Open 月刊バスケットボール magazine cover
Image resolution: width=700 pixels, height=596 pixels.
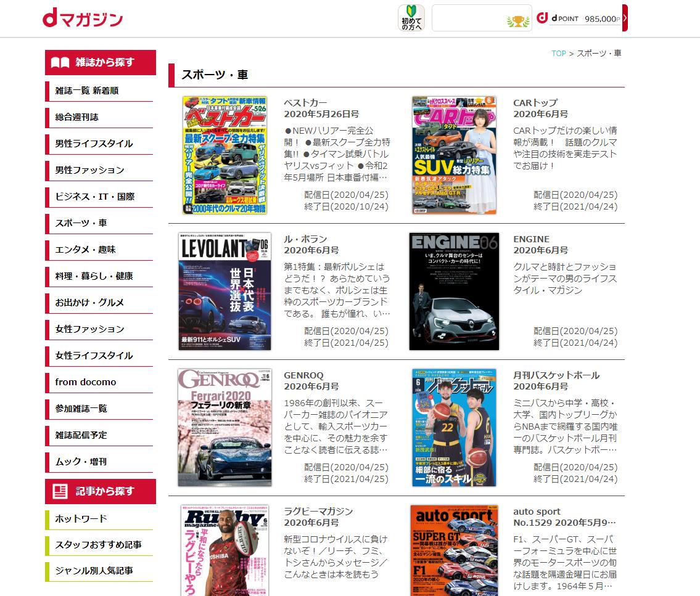click(x=454, y=427)
